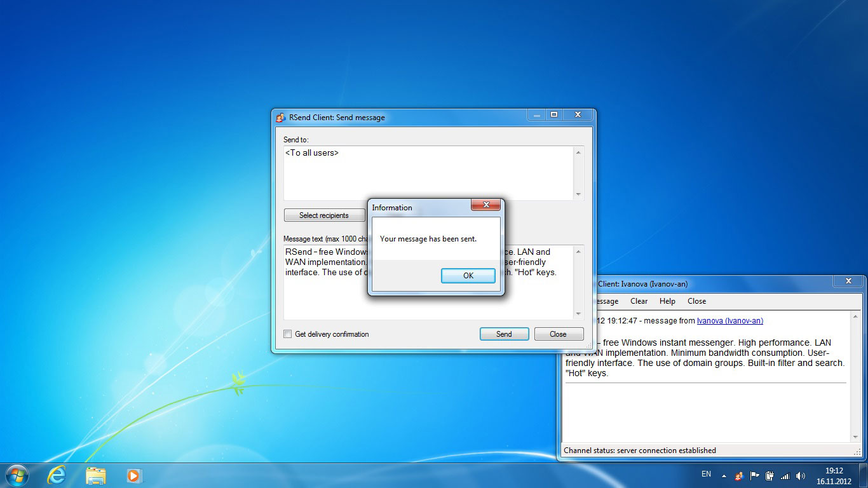868x488 pixels.
Task: Open Windows Media Player from taskbar
Action: pos(134,475)
